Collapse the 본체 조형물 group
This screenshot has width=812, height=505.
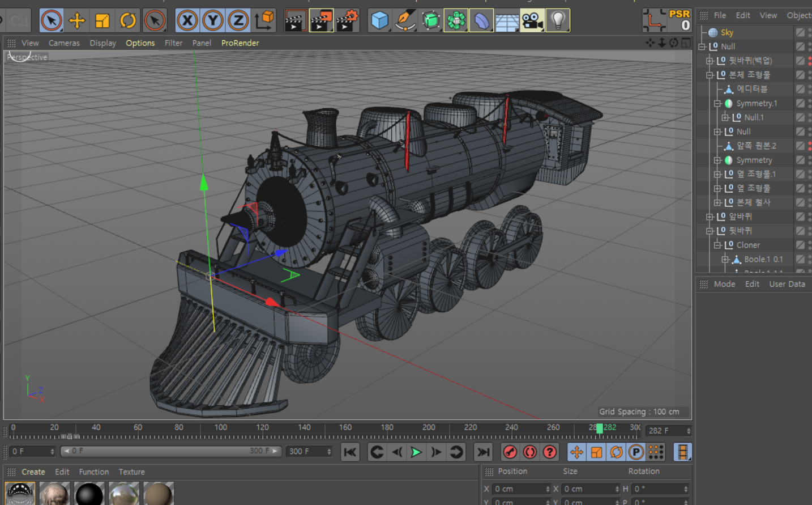pos(710,75)
